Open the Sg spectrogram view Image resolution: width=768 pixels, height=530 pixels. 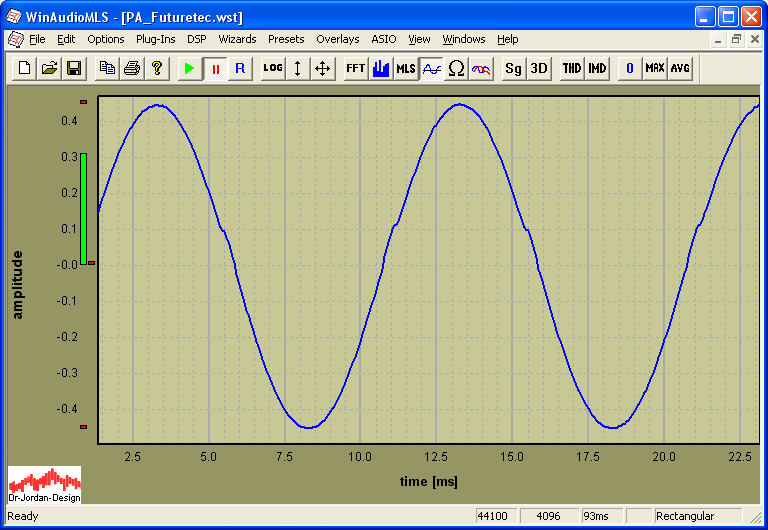pyautogui.click(x=513, y=68)
